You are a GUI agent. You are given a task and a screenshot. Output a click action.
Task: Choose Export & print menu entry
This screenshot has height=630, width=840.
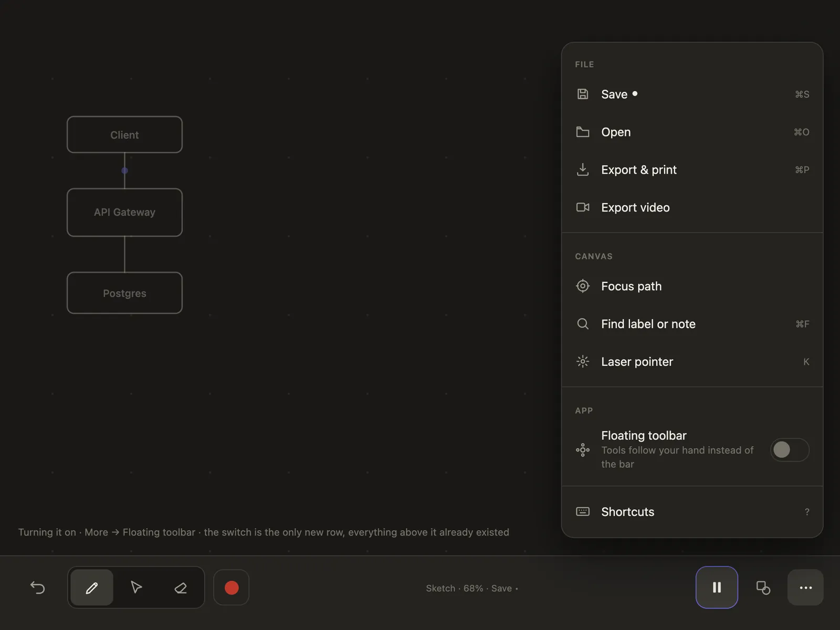pos(692,170)
